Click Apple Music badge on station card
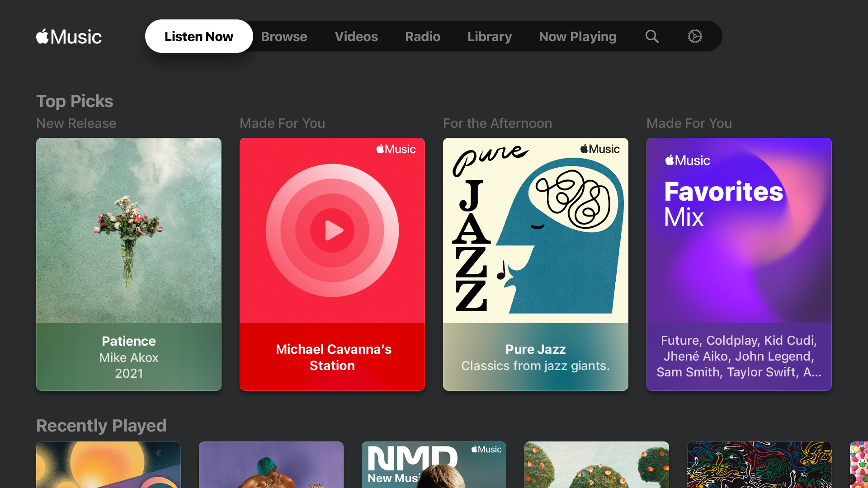This screenshot has width=868, height=488. click(396, 149)
